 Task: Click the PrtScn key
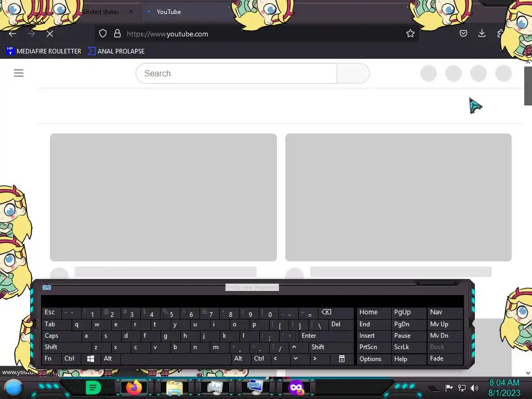[374, 347]
